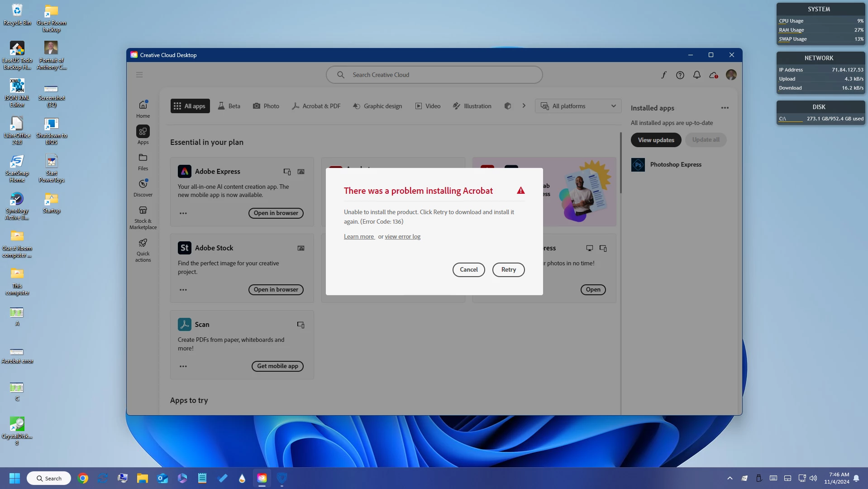Open the Learn more link
The height and width of the screenshot is (489, 868).
[359, 236]
